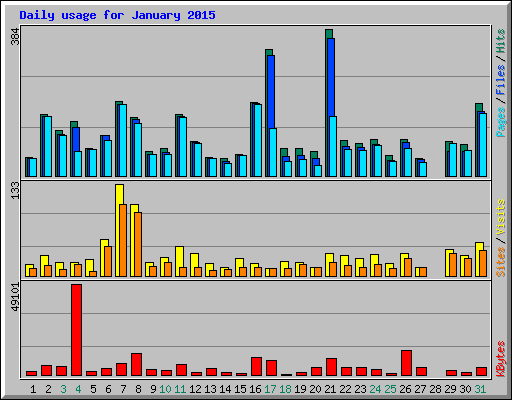
Task: Click day 4 on the x-axis
Action: click(78, 389)
